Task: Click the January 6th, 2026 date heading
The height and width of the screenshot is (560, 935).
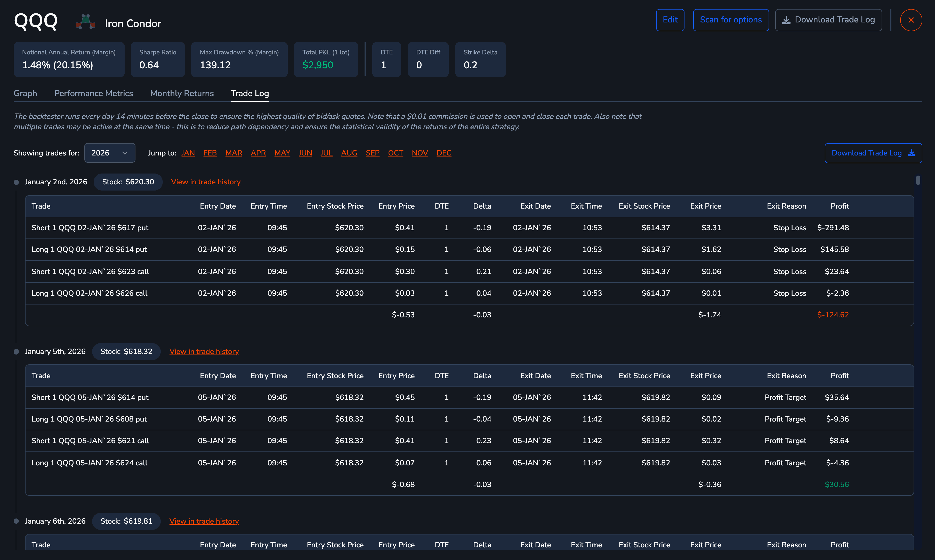Action: [x=55, y=521]
